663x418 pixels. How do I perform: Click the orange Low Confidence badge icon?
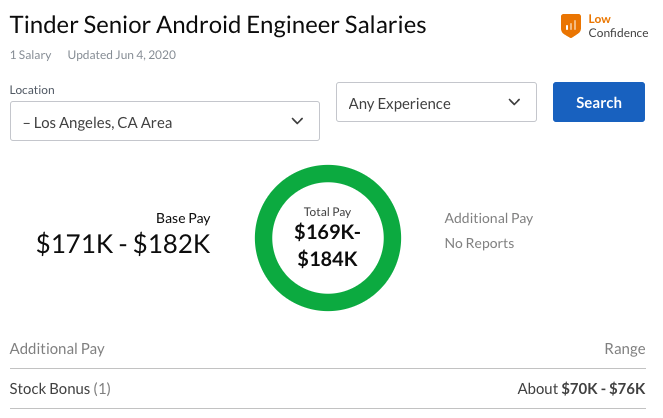click(x=571, y=26)
